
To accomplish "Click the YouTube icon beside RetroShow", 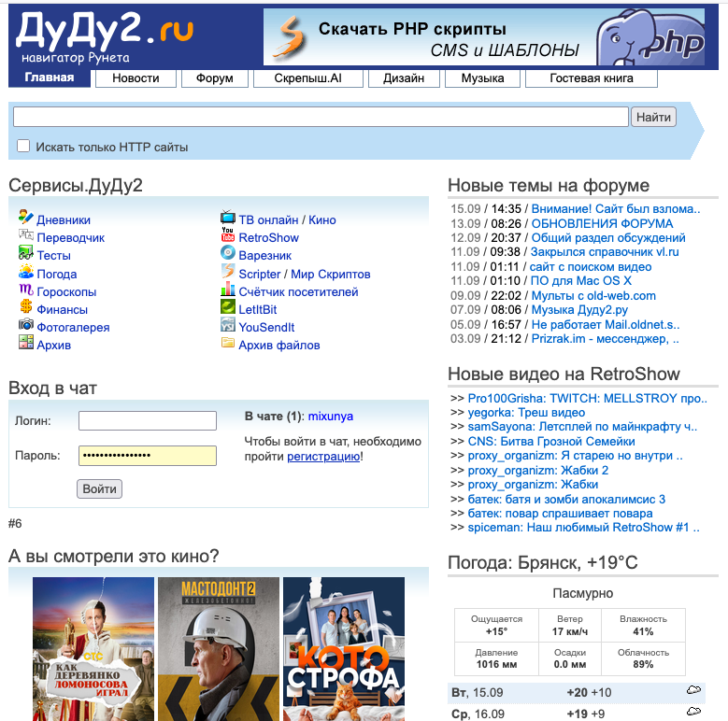I will click(x=227, y=234).
